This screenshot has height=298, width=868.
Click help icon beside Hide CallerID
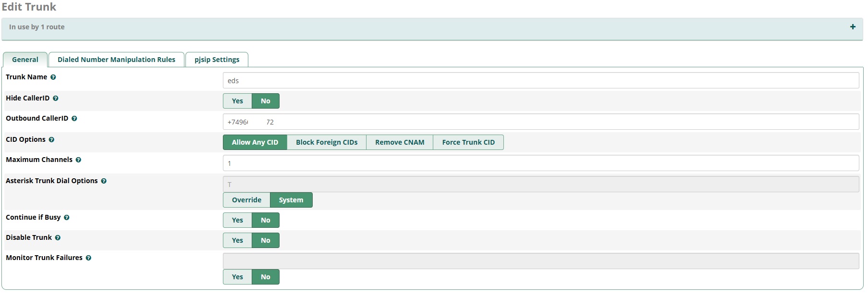[x=56, y=99]
